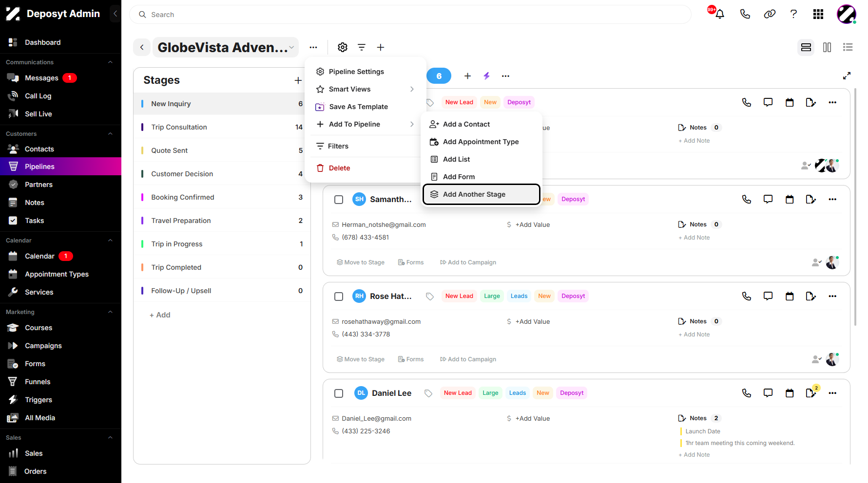Open the Trip Consultation stage
868x483 pixels.
[222, 127]
